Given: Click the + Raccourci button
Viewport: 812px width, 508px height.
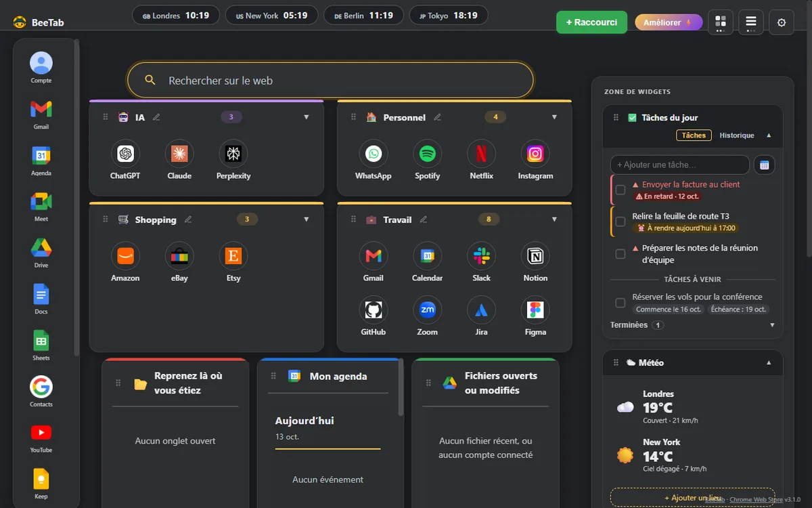Looking at the screenshot, I should 591,22.
